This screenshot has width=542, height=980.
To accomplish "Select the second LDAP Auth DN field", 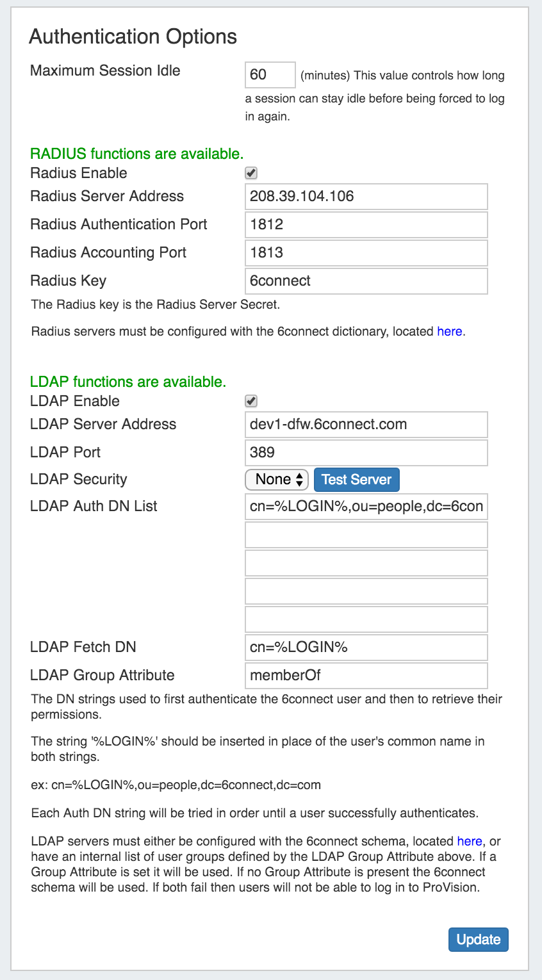I will click(366, 535).
